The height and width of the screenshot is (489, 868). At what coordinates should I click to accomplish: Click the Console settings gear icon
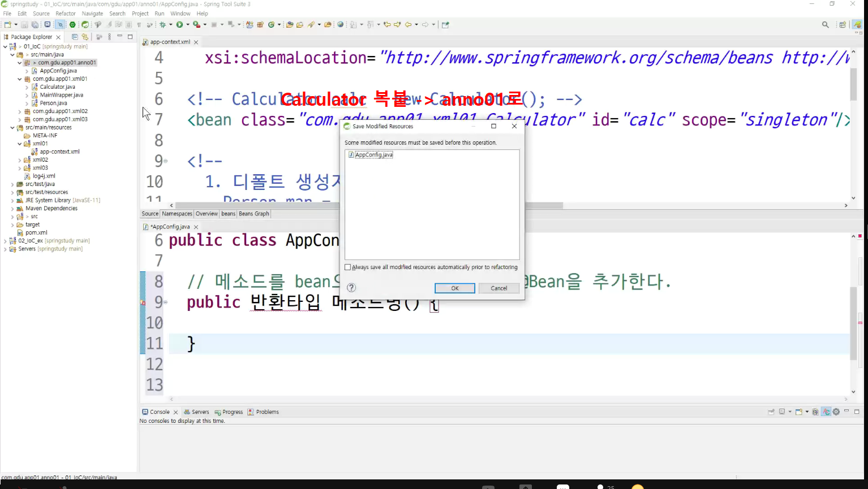pos(836,412)
